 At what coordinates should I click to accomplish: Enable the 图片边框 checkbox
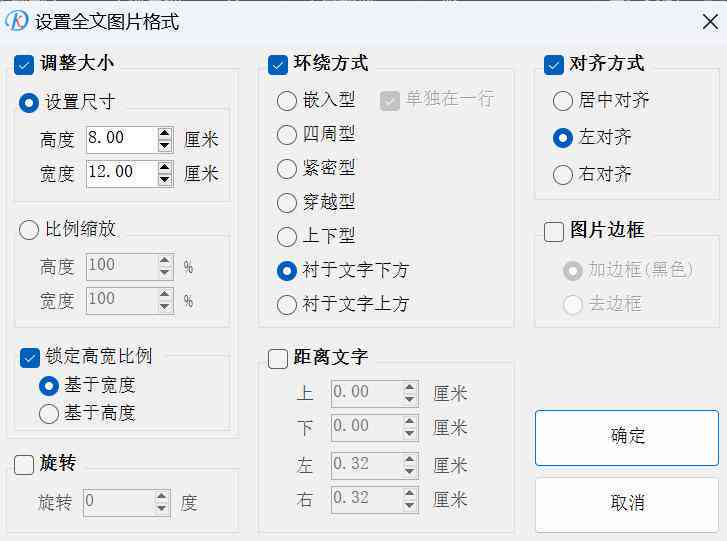tap(554, 231)
